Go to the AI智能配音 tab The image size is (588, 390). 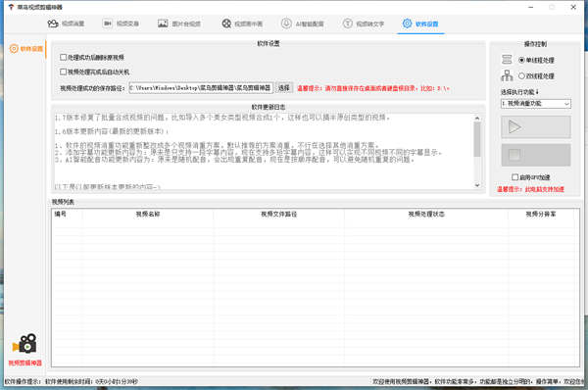(302, 24)
